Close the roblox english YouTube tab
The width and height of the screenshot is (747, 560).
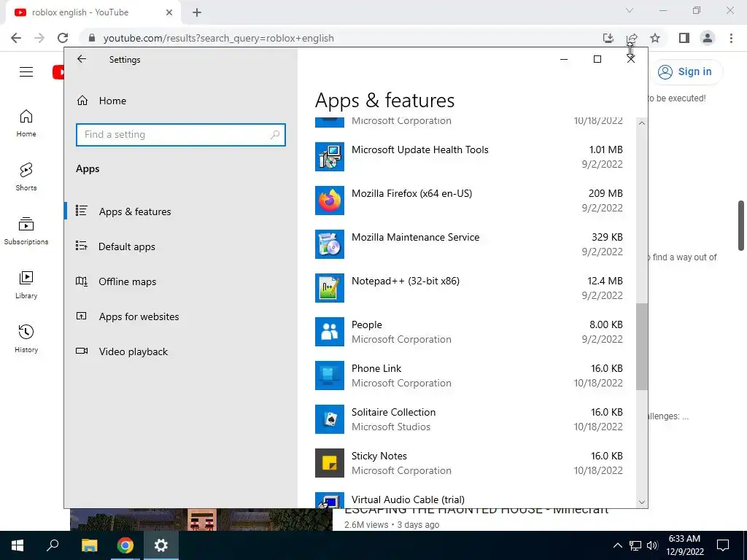[169, 12]
